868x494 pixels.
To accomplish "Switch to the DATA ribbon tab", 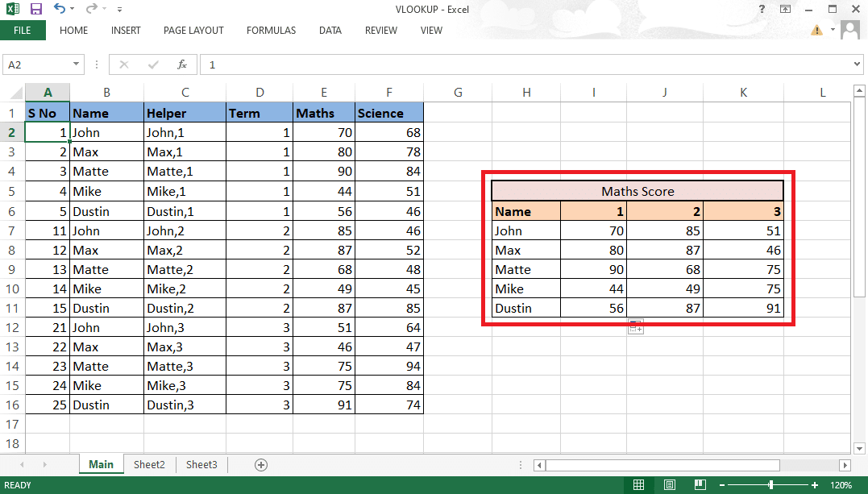I will pyautogui.click(x=330, y=31).
